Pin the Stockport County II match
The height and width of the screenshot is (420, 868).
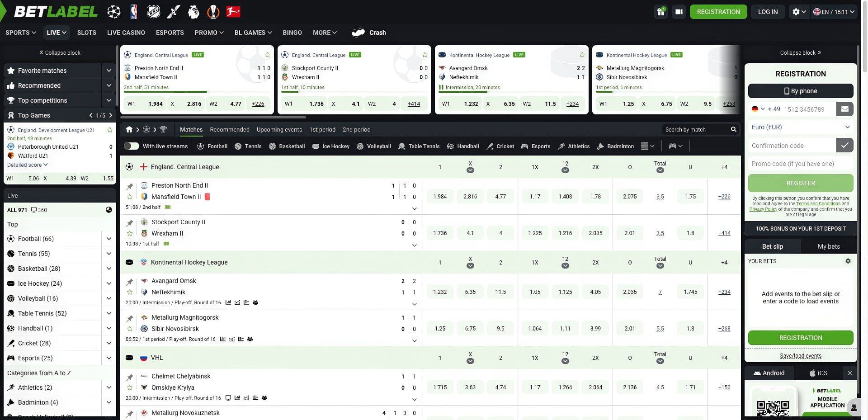(130, 222)
